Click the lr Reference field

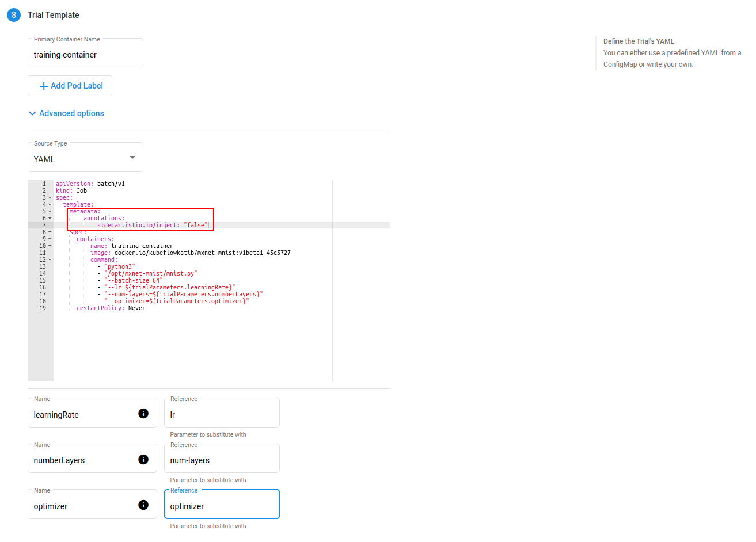coord(222,413)
